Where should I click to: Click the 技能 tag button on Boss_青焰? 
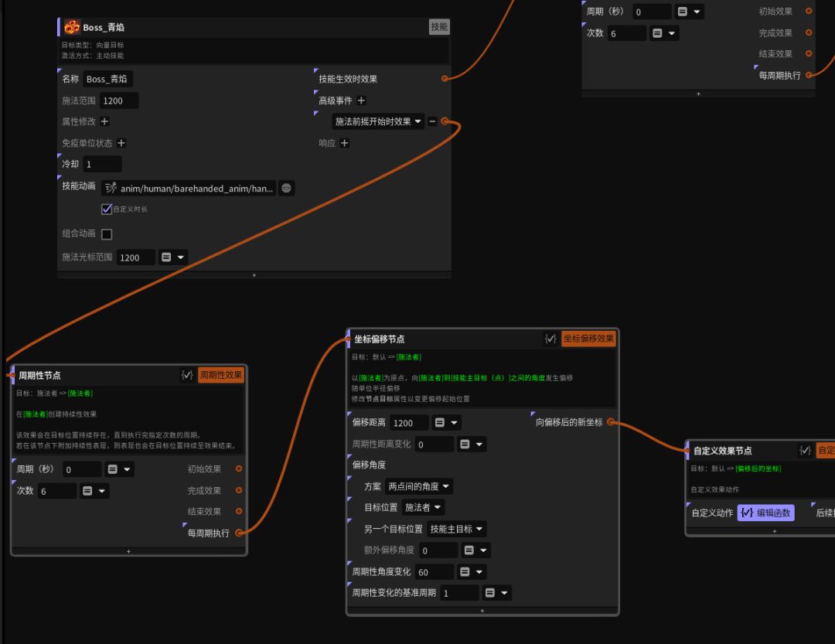click(438, 27)
